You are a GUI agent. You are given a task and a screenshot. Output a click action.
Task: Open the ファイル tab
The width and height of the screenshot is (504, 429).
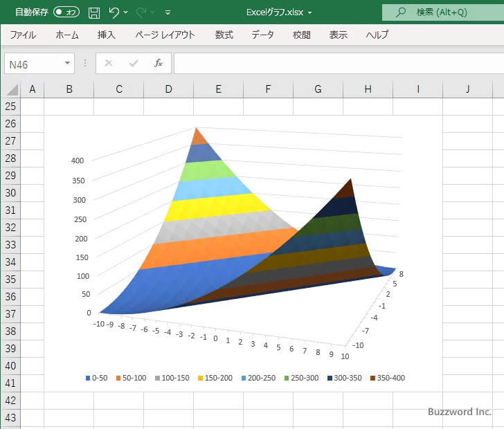coord(23,35)
